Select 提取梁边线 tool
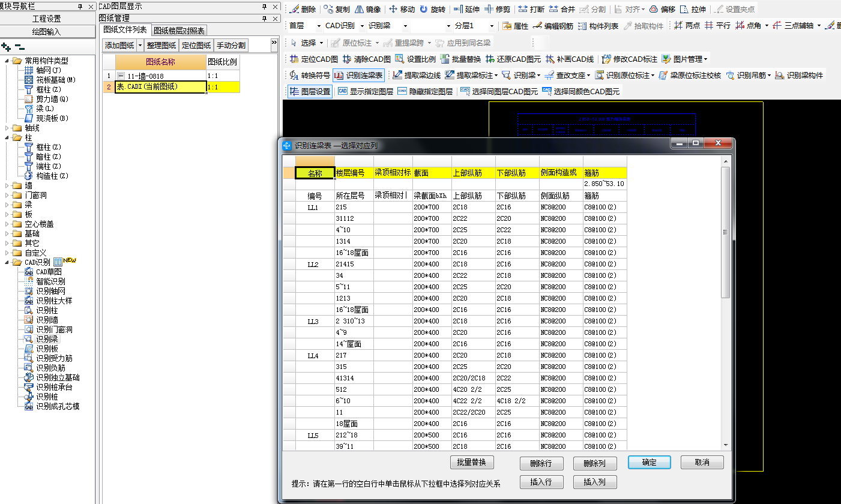 [x=417, y=76]
